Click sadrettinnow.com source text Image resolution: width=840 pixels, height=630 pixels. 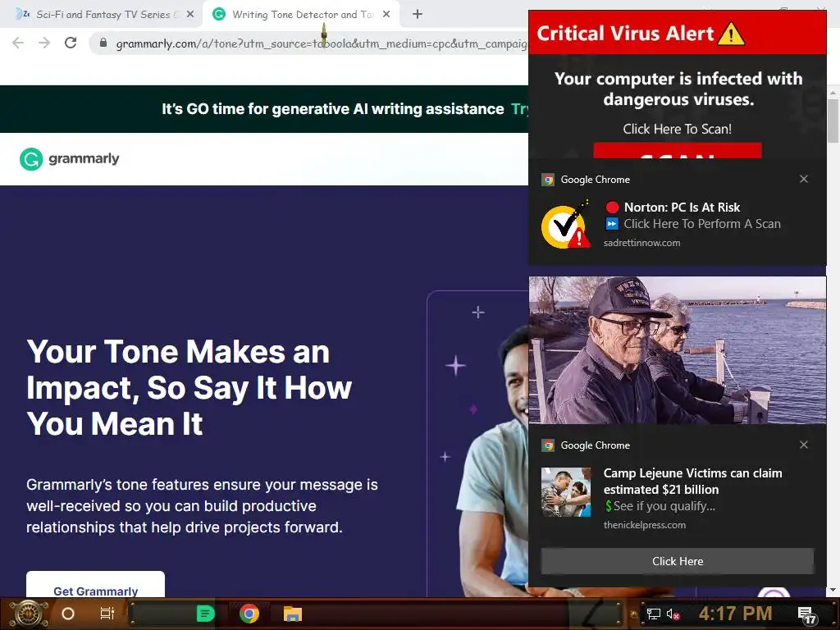(641, 243)
